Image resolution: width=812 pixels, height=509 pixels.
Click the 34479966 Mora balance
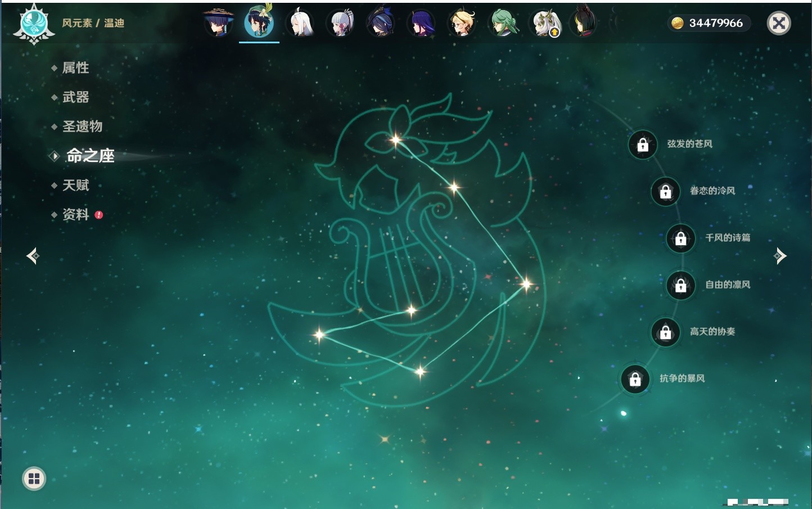(x=716, y=23)
